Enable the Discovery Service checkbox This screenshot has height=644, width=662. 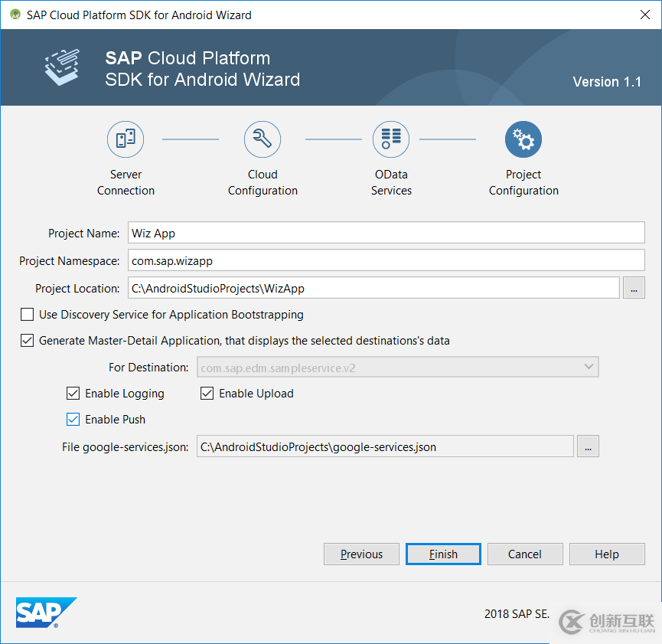(28, 315)
